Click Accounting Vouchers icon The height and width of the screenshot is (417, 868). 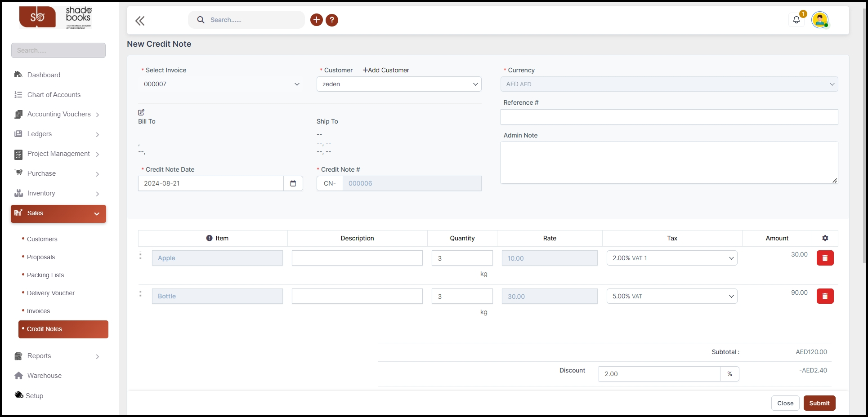click(x=18, y=114)
